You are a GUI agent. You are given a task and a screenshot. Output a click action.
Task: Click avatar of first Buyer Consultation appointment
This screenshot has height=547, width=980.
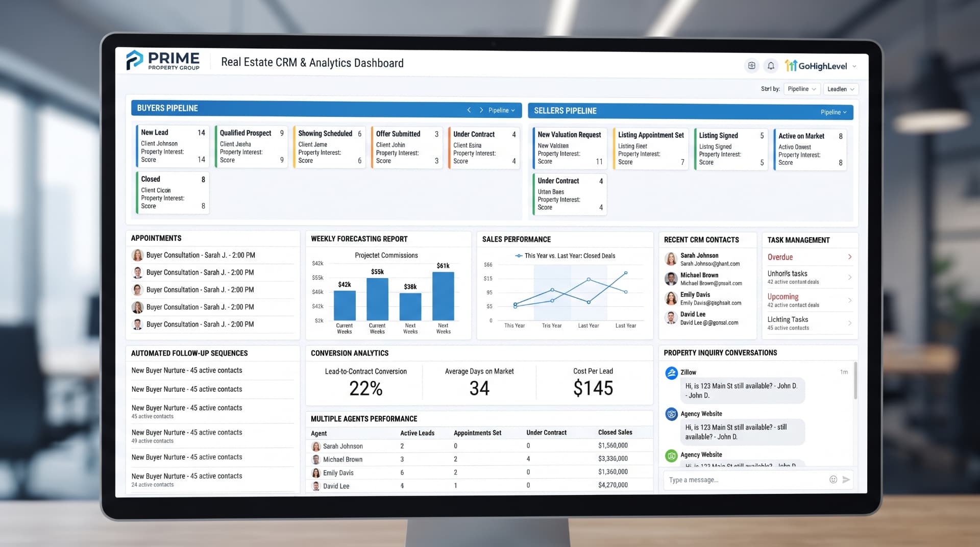point(137,255)
